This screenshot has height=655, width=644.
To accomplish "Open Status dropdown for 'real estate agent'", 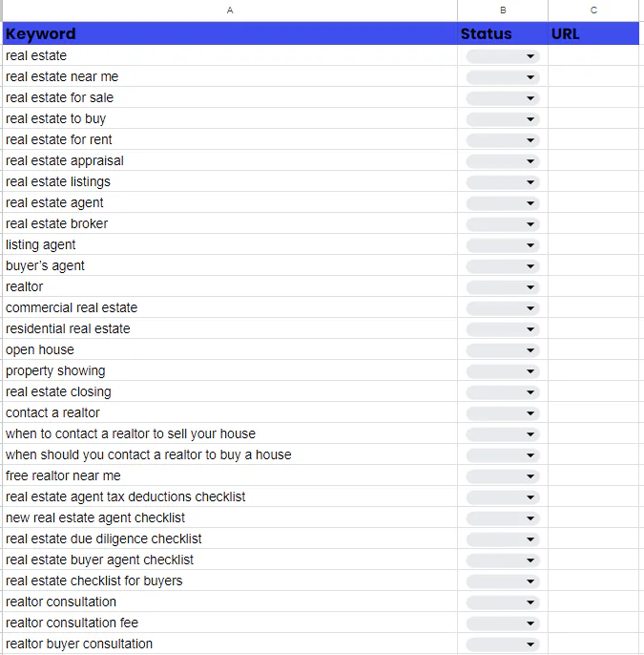I will click(x=503, y=203).
